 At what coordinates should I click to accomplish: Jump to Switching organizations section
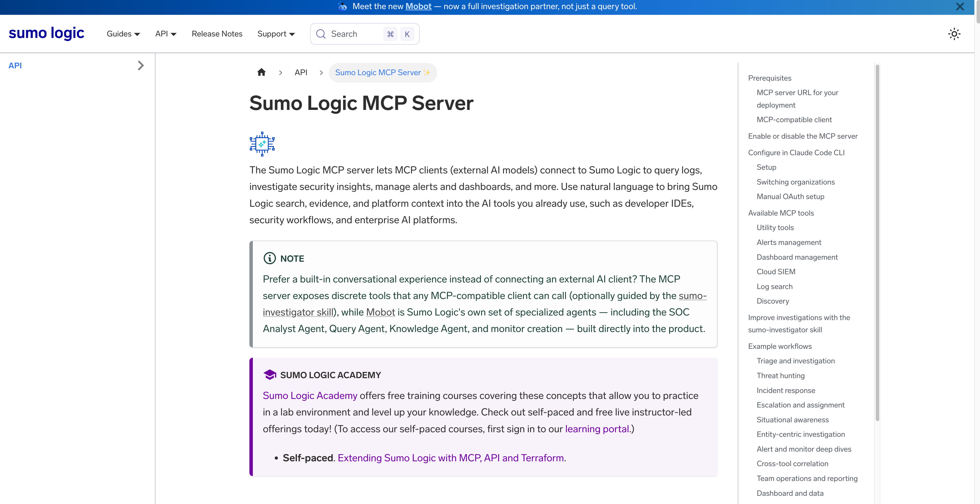[796, 182]
